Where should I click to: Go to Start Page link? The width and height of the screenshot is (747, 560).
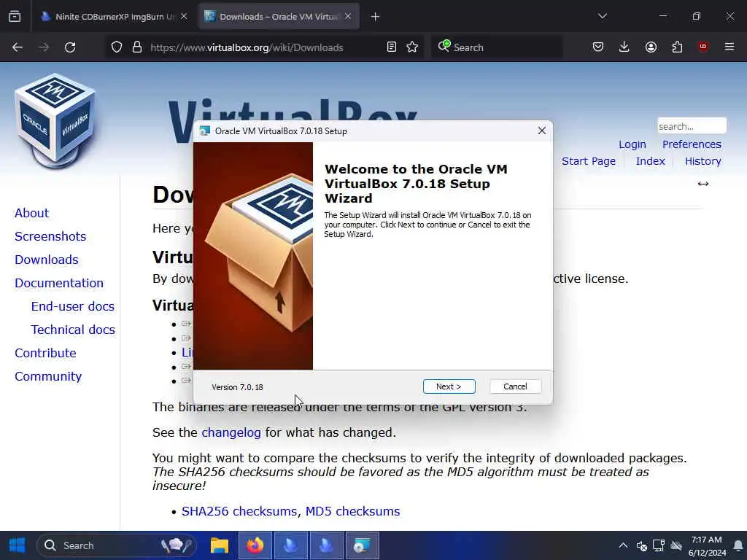click(x=589, y=161)
